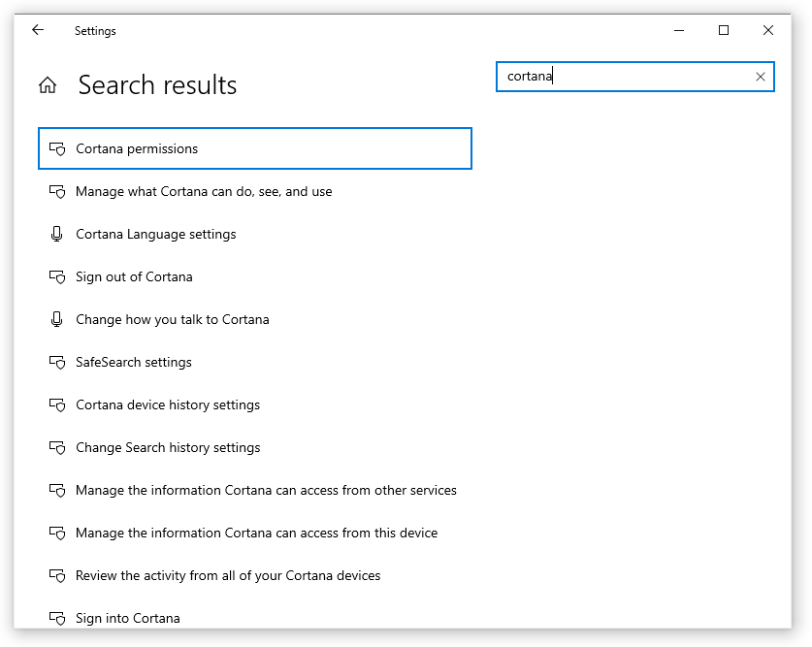Open Cortana permissions result

click(x=255, y=148)
